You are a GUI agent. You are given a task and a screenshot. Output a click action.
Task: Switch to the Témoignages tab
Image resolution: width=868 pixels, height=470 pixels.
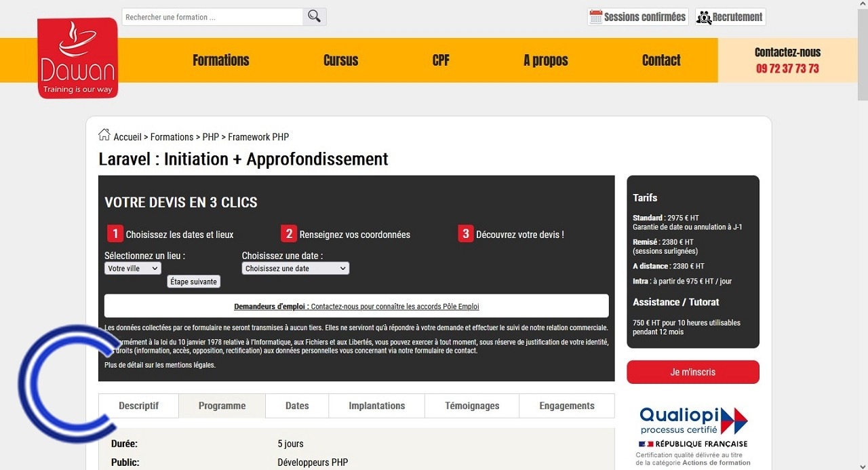472,406
